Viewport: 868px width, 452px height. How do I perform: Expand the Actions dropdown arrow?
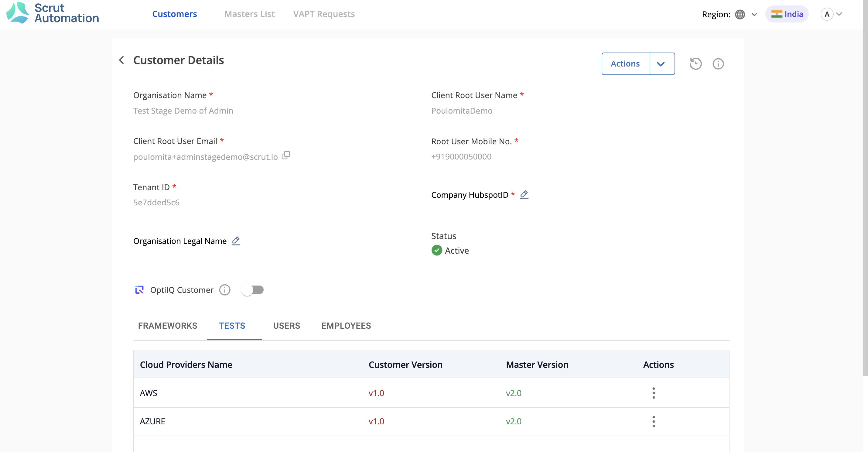[662, 64]
